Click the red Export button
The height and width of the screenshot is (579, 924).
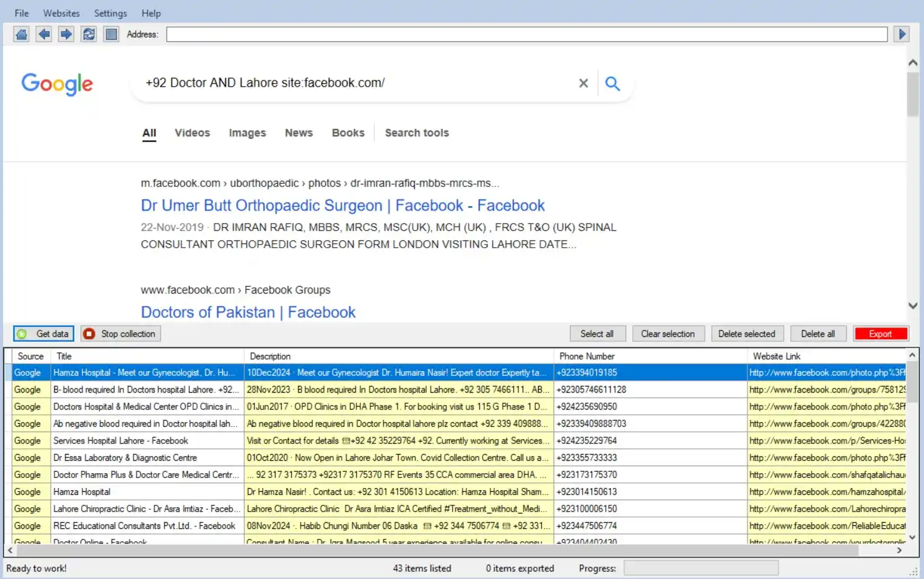tap(881, 334)
